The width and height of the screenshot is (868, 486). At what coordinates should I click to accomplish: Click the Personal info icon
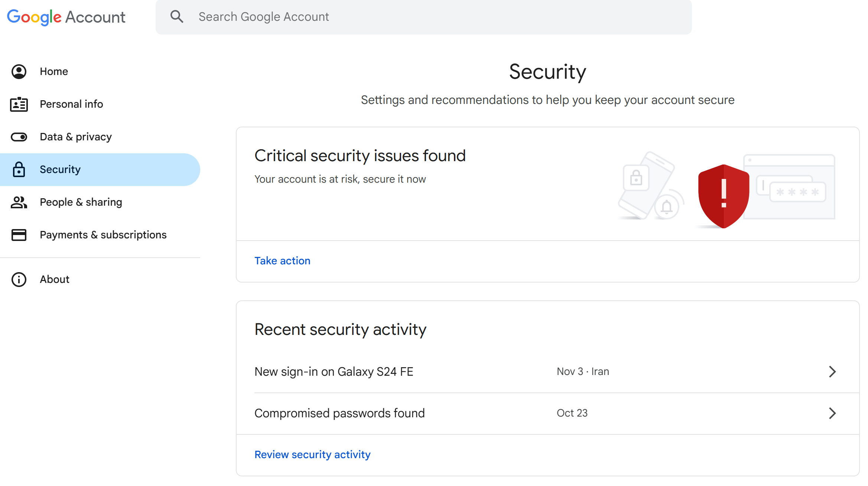(x=19, y=104)
